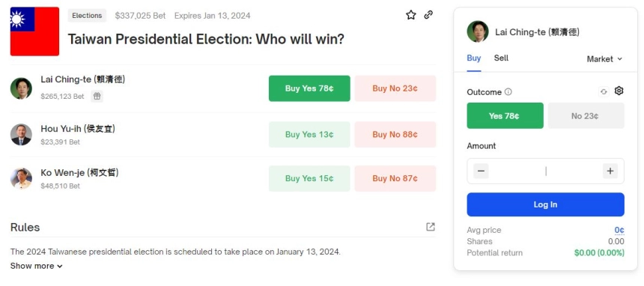Image resolution: width=644 pixels, height=286 pixels.
Task: Decrease the amount with the minus button
Action: [x=481, y=171]
